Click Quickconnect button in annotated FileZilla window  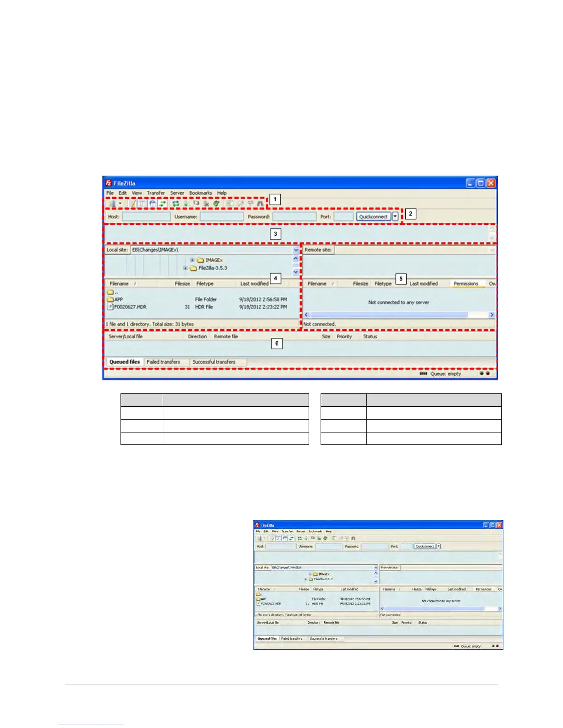(x=373, y=217)
